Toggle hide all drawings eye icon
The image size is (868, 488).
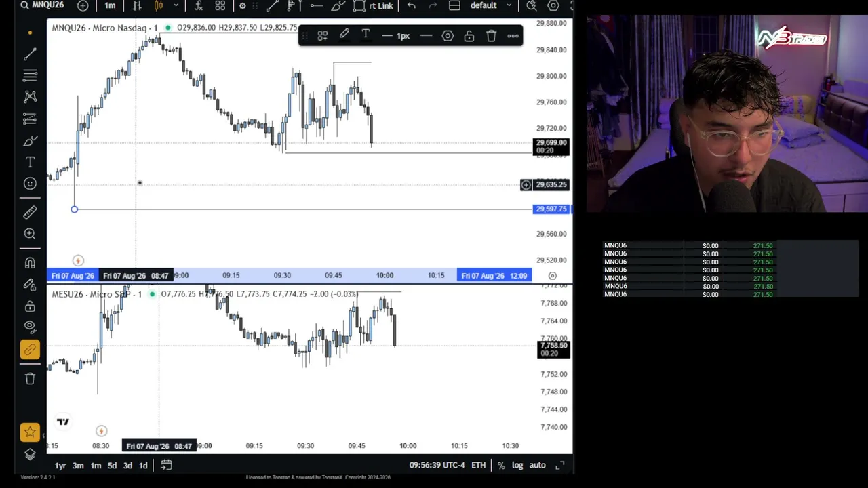pyautogui.click(x=30, y=327)
